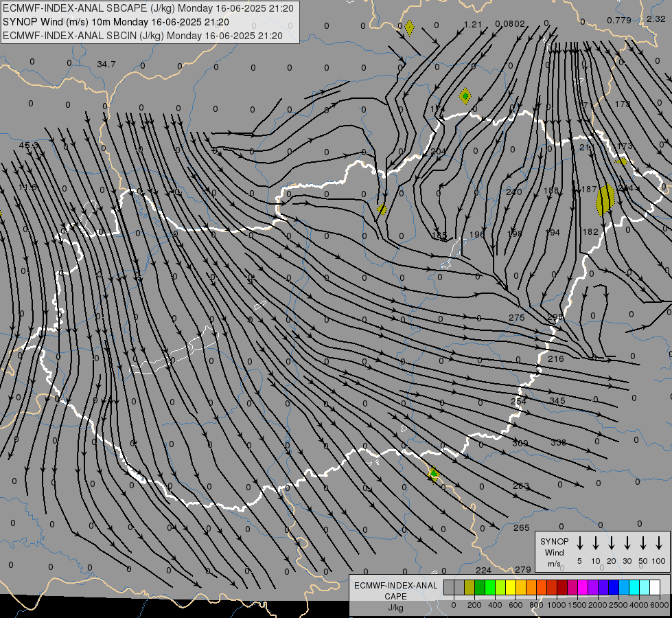Click the 600 tick label on CAPE scale
Image resolution: width=672 pixels, height=618 pixels.
click(515, 605)
